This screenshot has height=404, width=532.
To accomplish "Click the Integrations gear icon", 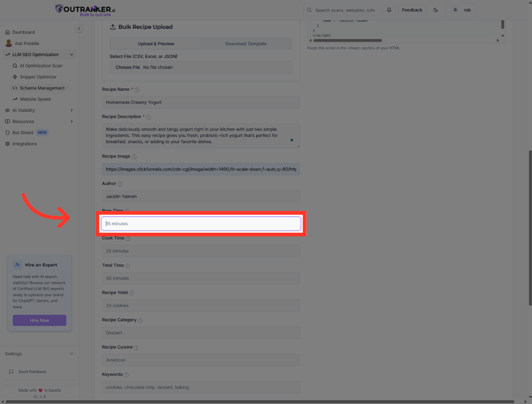I will [7, 144].
